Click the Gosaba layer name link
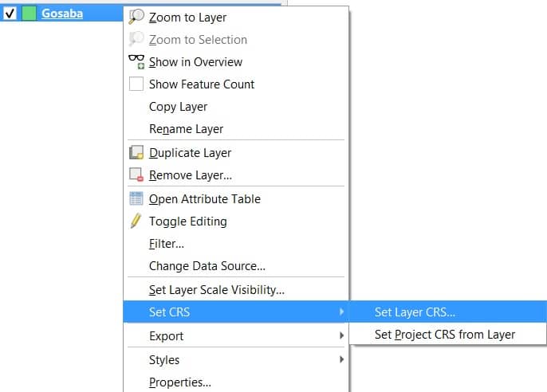 (62, 14)
